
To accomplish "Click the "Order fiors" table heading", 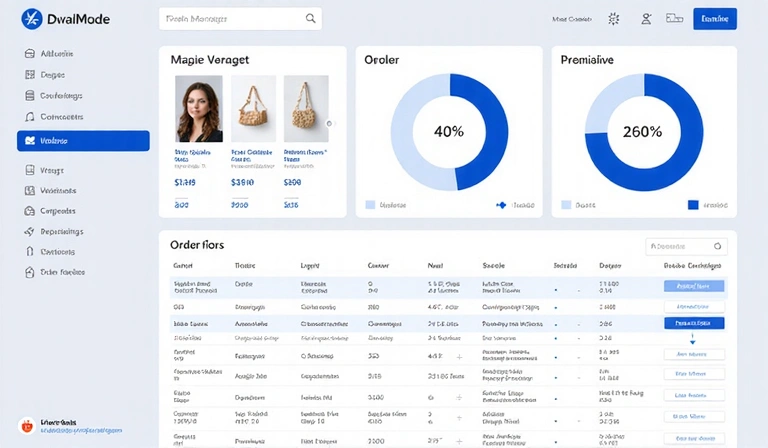I will point(197,245).
